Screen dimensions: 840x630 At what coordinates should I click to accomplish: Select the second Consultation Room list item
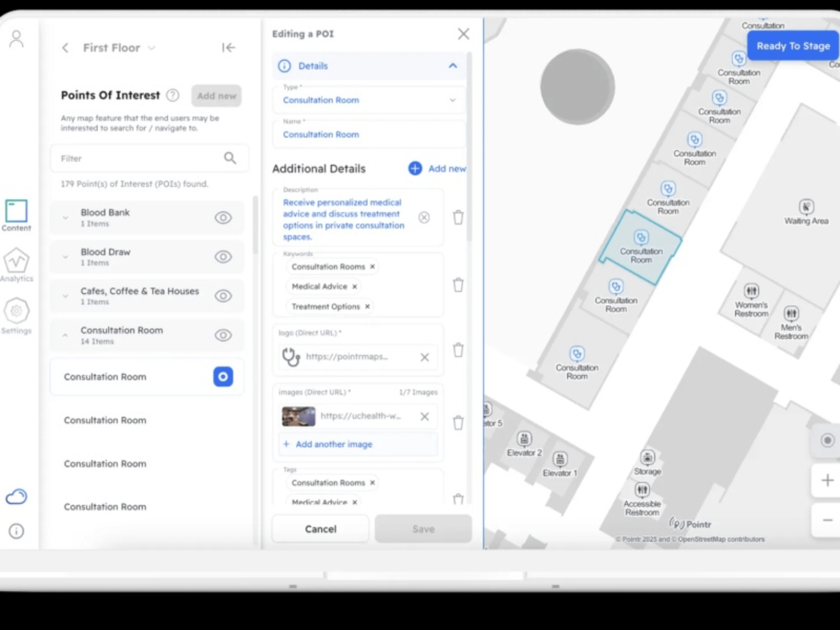click(x=105, y=420)
